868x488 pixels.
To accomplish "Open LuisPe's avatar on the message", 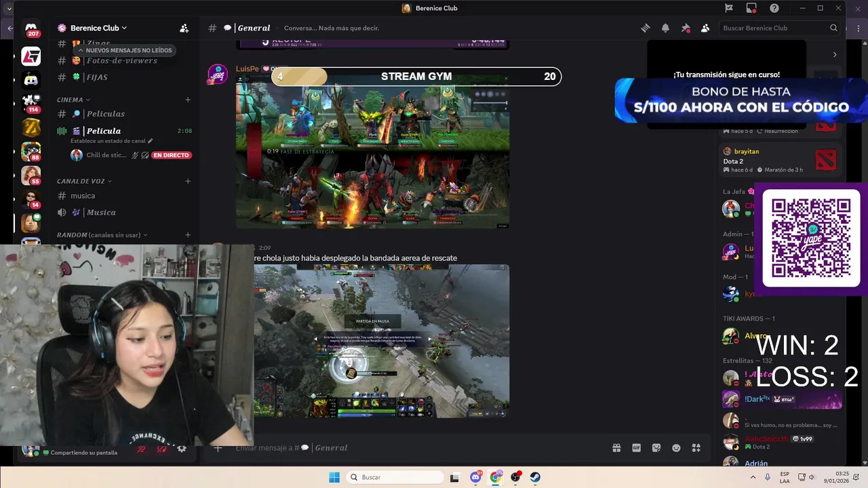I will 217,74.
